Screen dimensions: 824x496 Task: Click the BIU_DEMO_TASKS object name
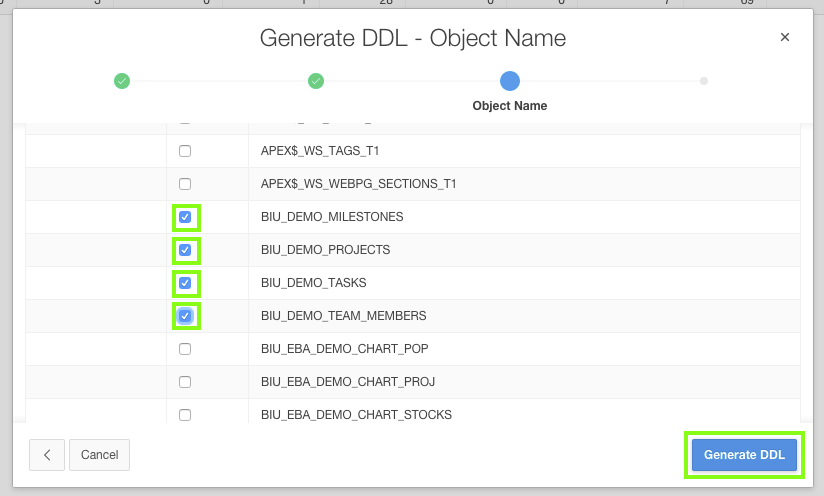[313, 283]
